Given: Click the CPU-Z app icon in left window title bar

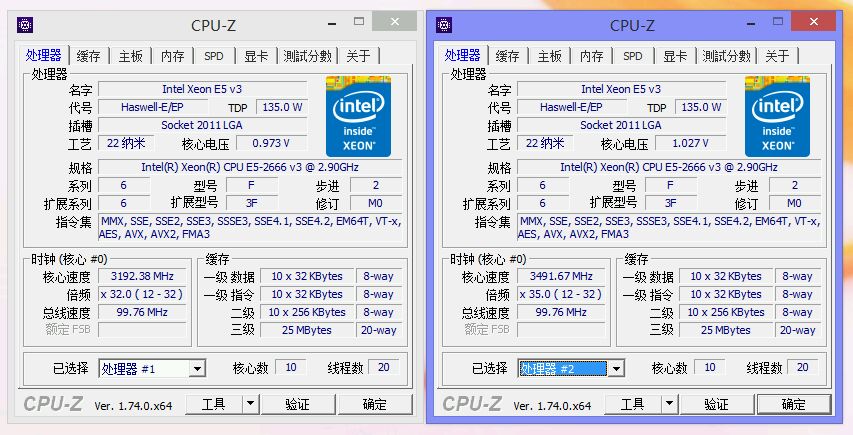Looking at the screenshot, I should [x=25, y=25].
